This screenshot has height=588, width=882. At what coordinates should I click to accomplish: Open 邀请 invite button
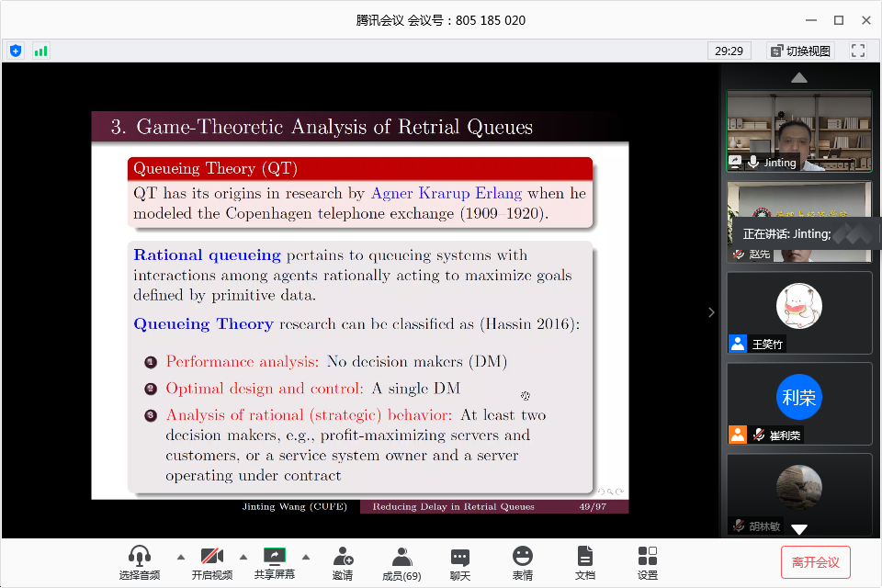pos(343,562)
